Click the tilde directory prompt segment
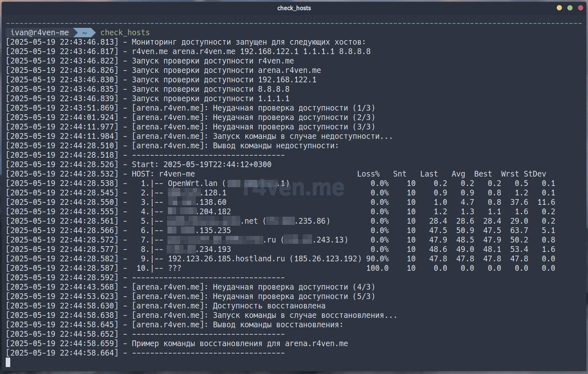This screenshot has width=588, height=374. click(84, 32)
